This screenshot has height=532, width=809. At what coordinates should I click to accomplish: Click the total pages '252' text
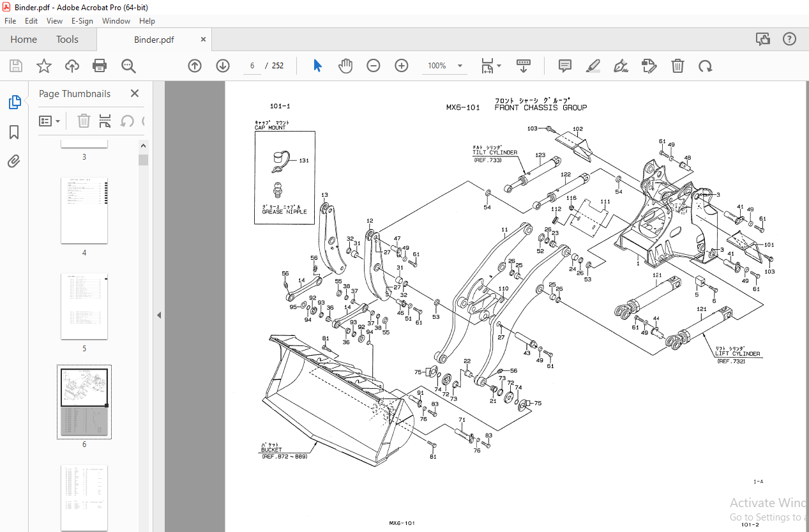point(278,66)
